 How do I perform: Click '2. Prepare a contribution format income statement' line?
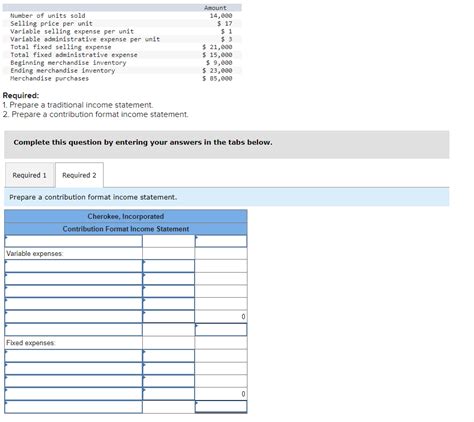[95, 114]
